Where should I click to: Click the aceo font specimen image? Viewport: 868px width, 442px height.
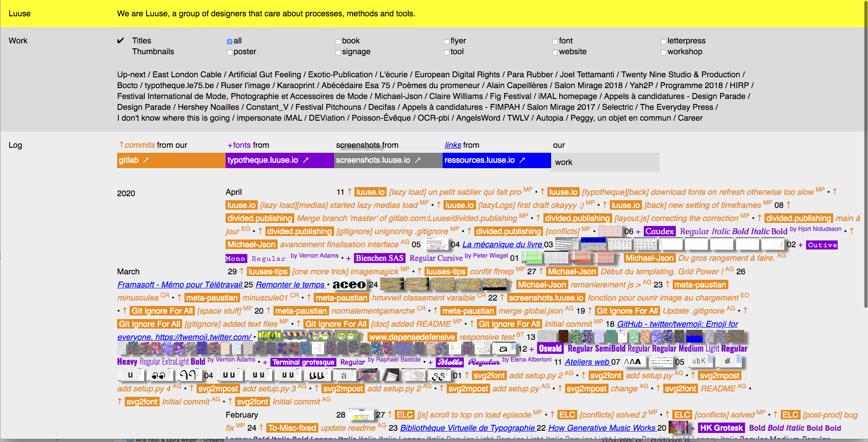click(349, 285)
